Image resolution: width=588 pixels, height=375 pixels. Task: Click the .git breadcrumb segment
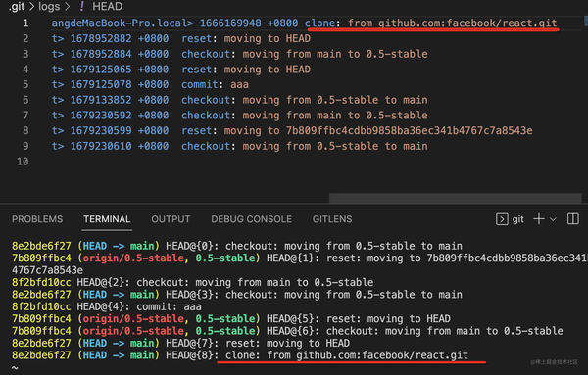[x=17, y=7]
